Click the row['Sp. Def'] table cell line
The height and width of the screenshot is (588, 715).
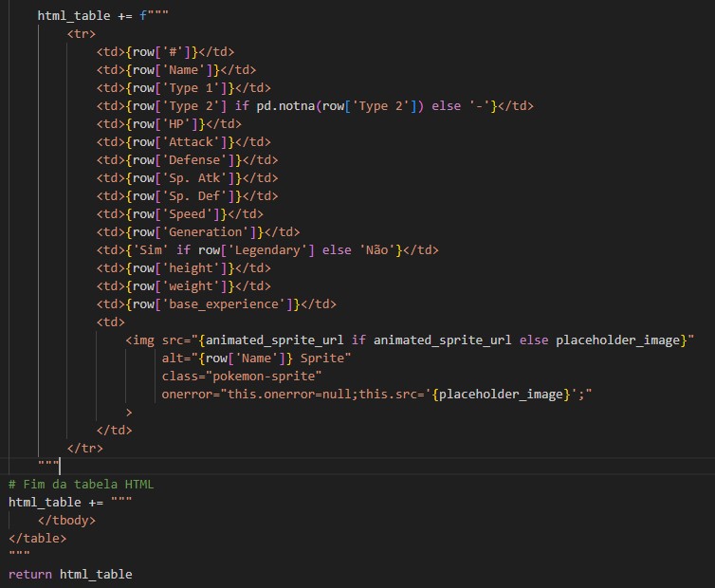tap(187, 195)
